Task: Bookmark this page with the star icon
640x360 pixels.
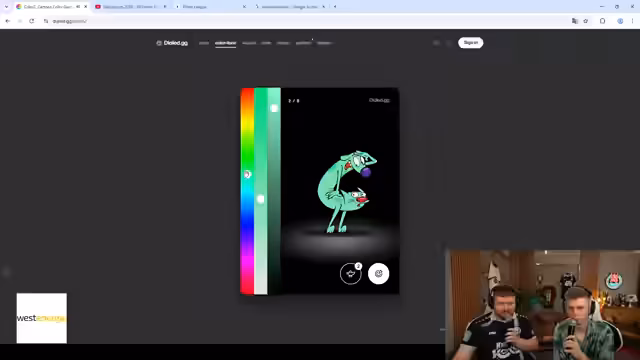Action: point(586,21)
